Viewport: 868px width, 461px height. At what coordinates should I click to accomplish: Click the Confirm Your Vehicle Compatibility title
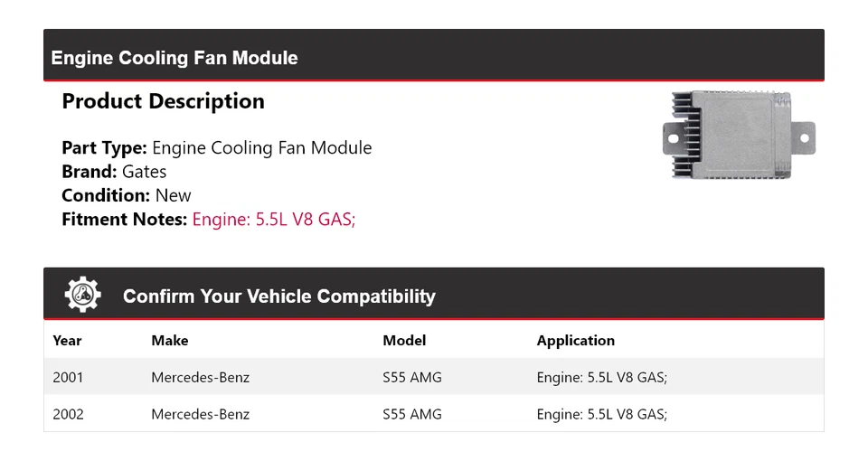pos(278,296)
